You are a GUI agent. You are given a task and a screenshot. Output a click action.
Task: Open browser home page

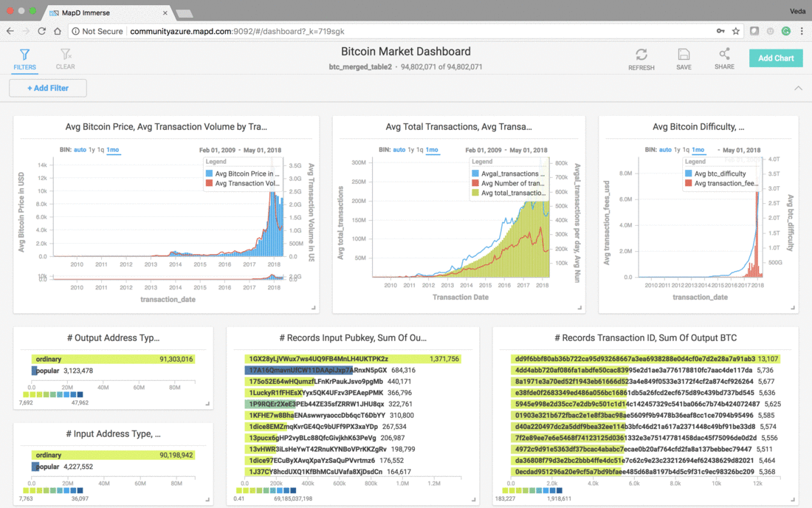coord(58,31)
